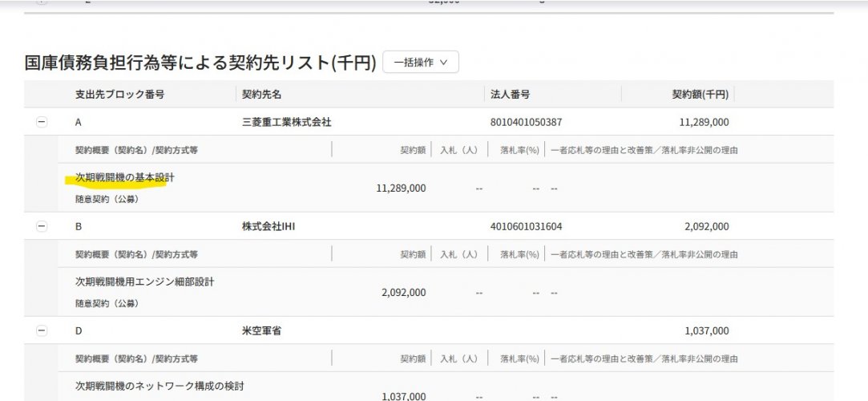Screen dimensions: 868x401
Task: Click the 契約額(千円) column header
Action: [700, 94]
